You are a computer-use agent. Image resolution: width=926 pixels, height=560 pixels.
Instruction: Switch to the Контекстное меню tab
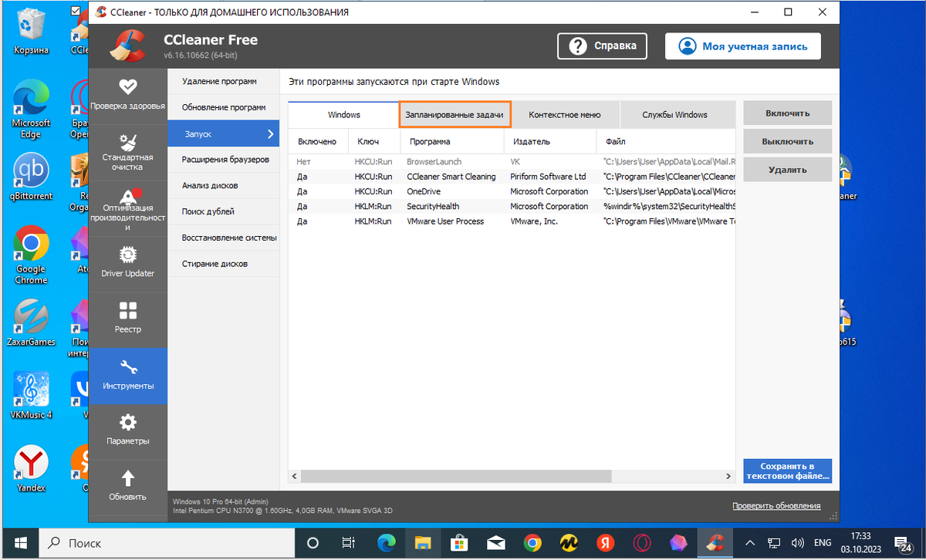click(x=565, y=115)
